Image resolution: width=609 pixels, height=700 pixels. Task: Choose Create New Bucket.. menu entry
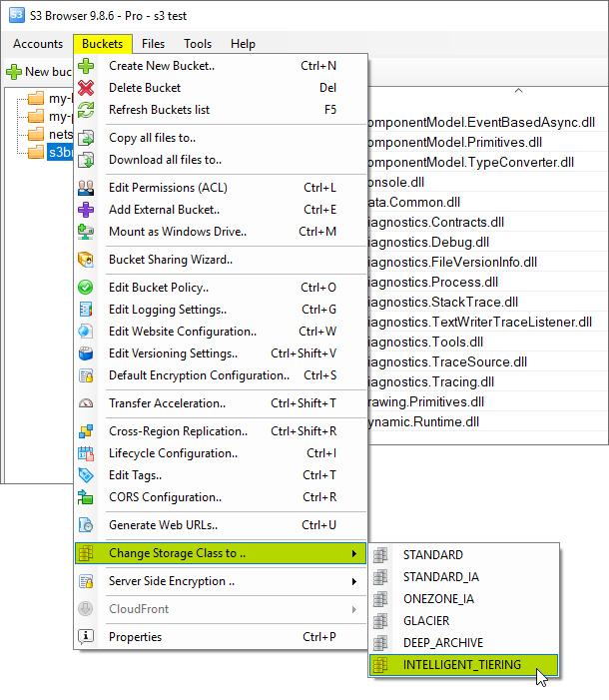point(221,66)
